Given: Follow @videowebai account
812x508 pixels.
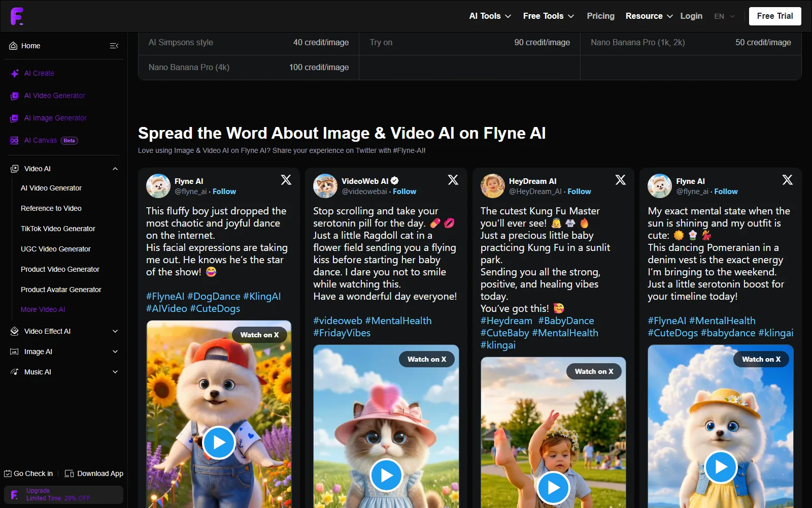Looking at the screenshot, I should tap(404, 192).
